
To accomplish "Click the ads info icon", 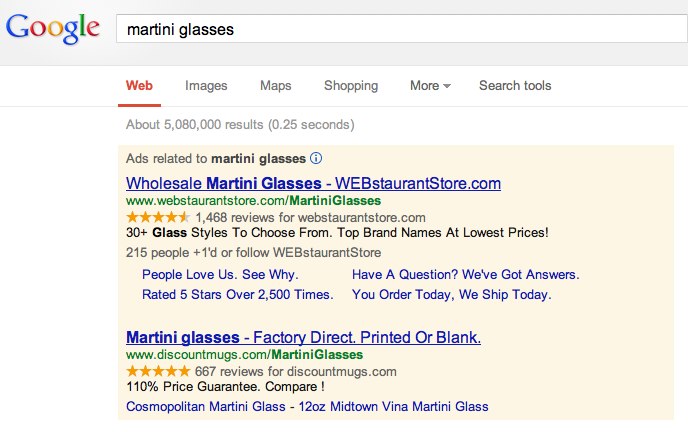I will (316, 158).
